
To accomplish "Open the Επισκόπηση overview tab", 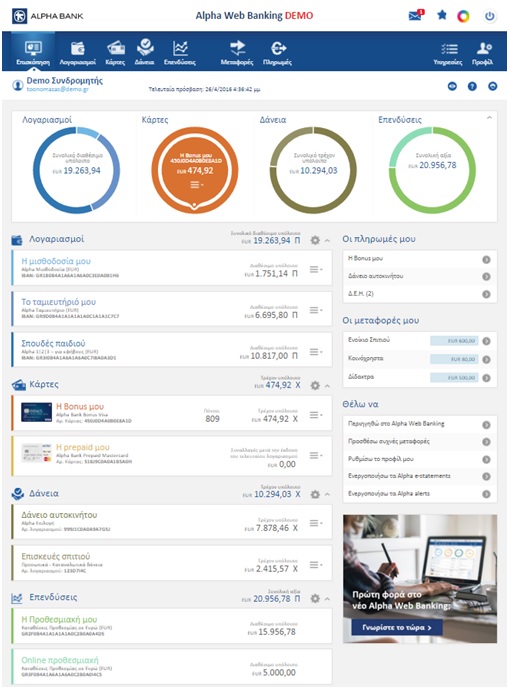I will (33, 52).
